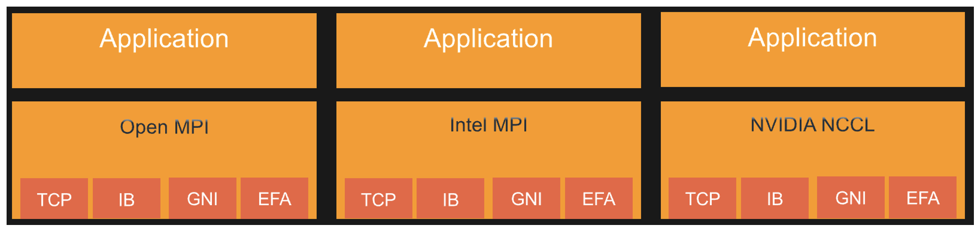Click the TCP block under NVIDIA NCCL
This screenshot has width=980, height=233.
[702, 198]
